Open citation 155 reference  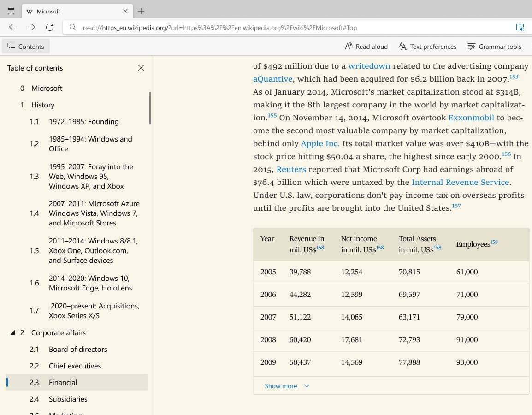(272, 115)
